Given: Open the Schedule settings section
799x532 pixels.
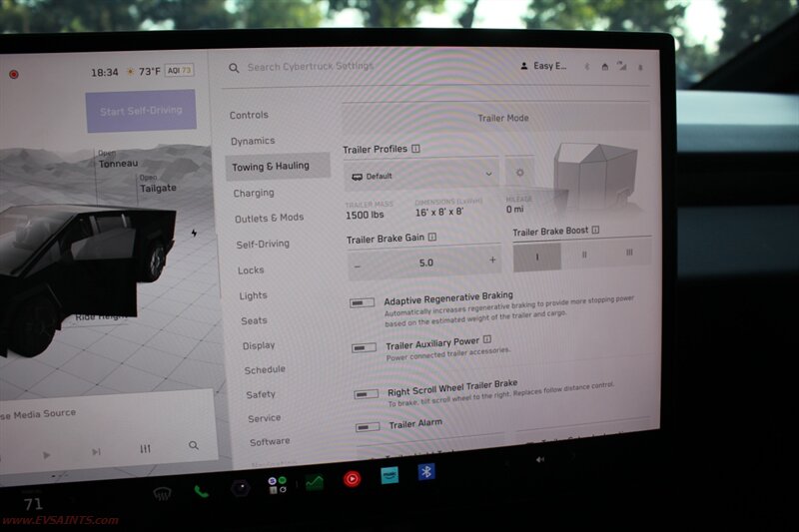Looking at the screenshot, I should (x=265, y=369).
